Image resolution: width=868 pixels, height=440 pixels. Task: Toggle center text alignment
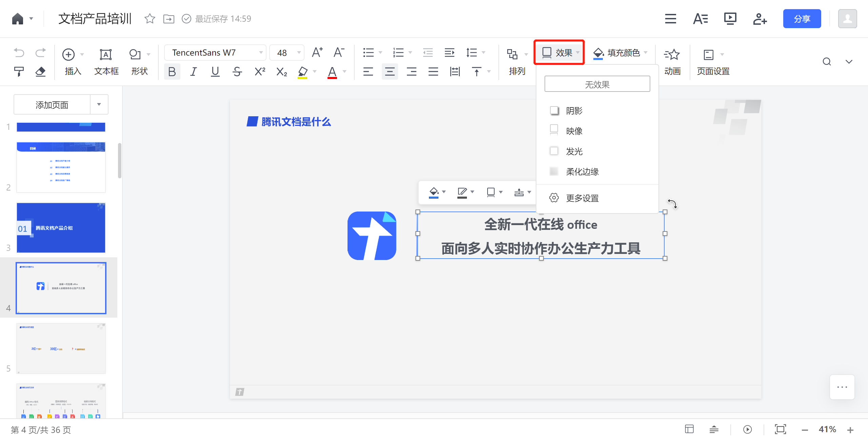coord(390,72)
